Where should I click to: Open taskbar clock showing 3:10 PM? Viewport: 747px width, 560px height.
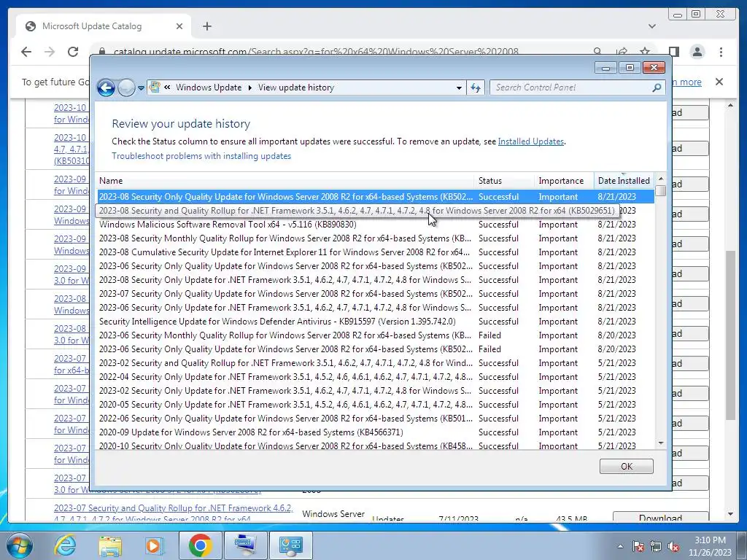[710, 546]
